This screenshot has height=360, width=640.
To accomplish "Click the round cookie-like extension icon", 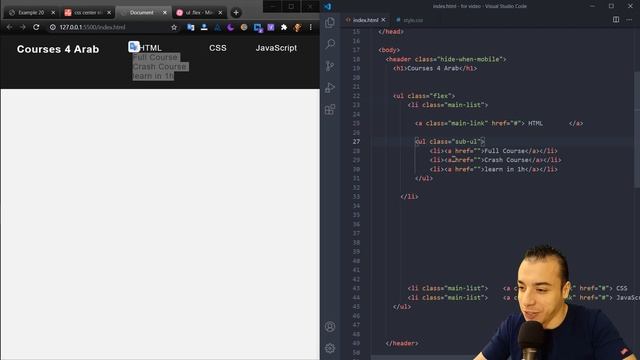I will pyautogui.click(x=244, y=27).
